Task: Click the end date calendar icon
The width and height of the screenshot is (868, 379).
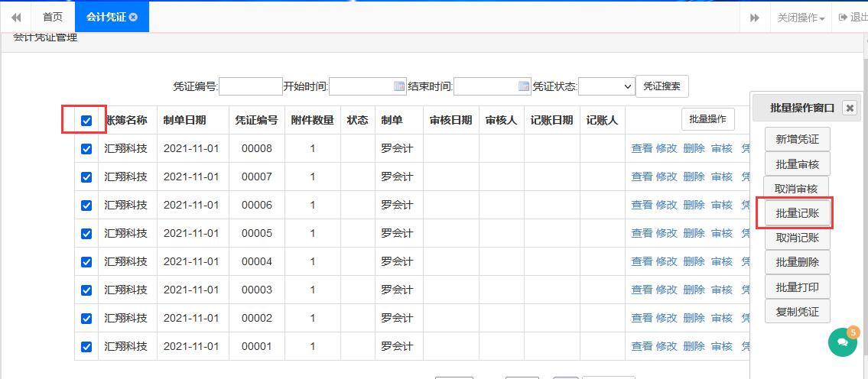Action: pyautogui.click(x=524, y=86)
